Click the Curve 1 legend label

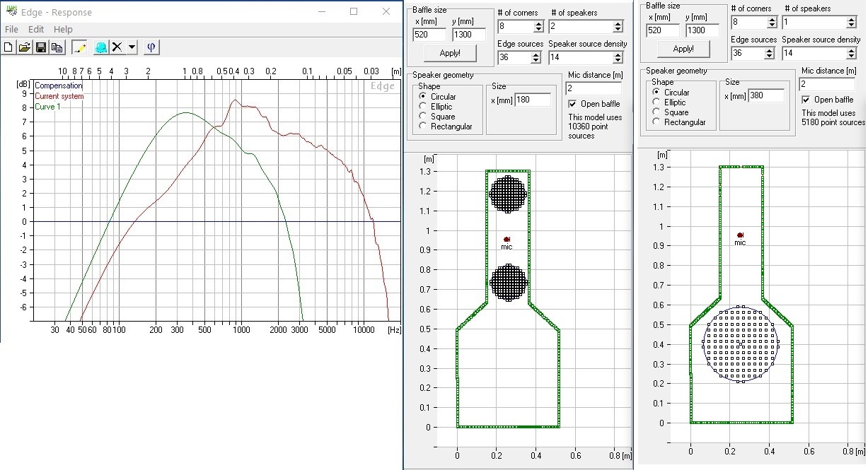[x=48, y=107]
